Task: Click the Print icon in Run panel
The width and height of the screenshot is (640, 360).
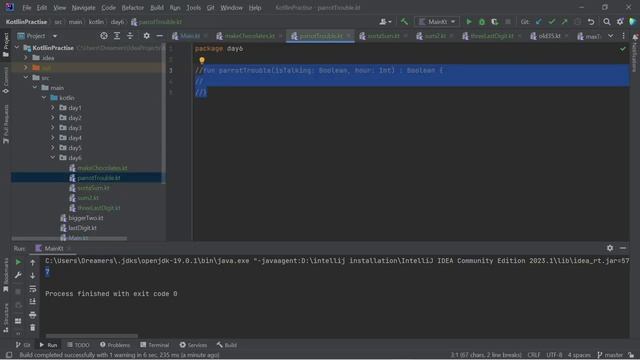Action: (x=33, y=315)
